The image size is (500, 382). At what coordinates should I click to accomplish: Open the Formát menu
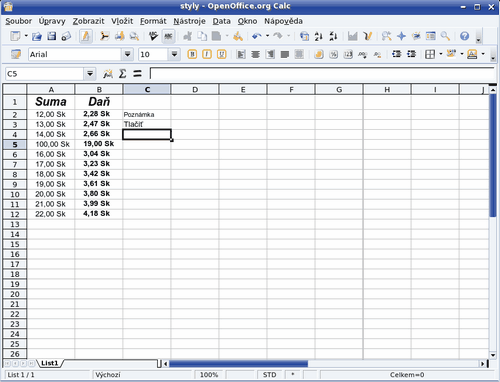coord(153,21)
